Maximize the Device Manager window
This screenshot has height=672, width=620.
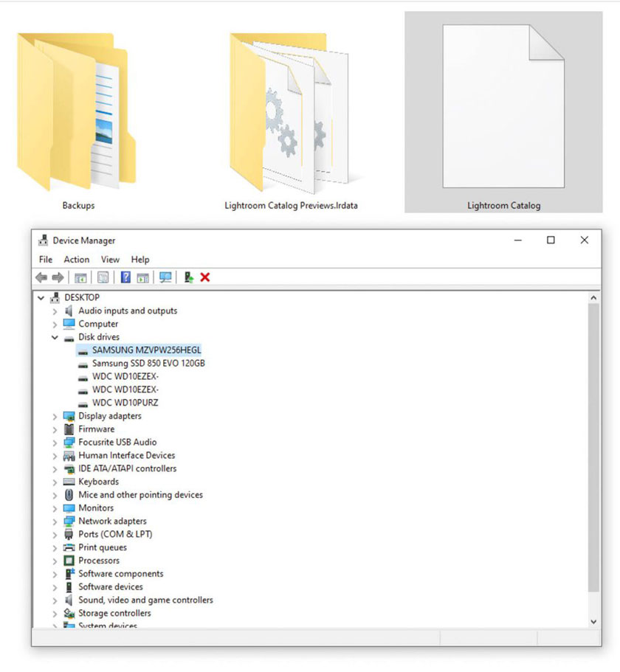[x=551, y=240]
